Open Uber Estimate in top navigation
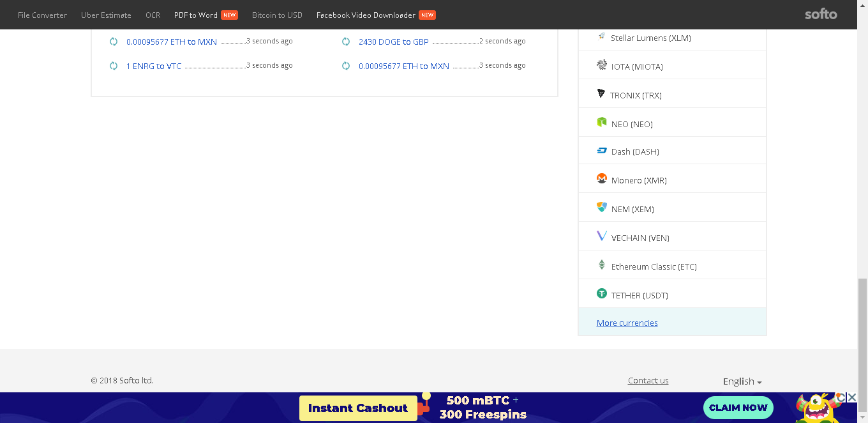The image size is (868, 423). [106, 15]
